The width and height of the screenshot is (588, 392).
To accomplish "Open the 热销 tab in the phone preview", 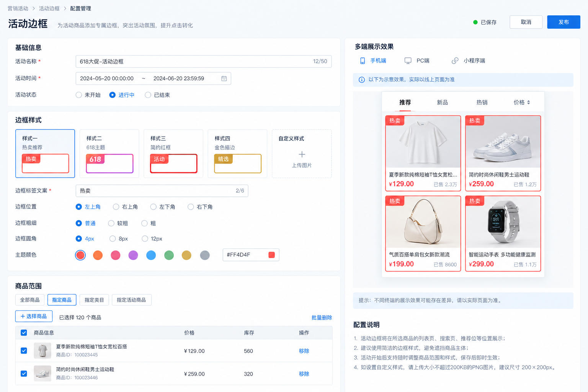I will (482, 102).
